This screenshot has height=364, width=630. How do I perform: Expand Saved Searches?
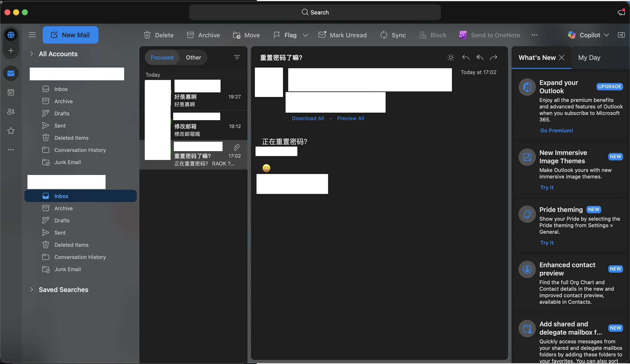32,290
